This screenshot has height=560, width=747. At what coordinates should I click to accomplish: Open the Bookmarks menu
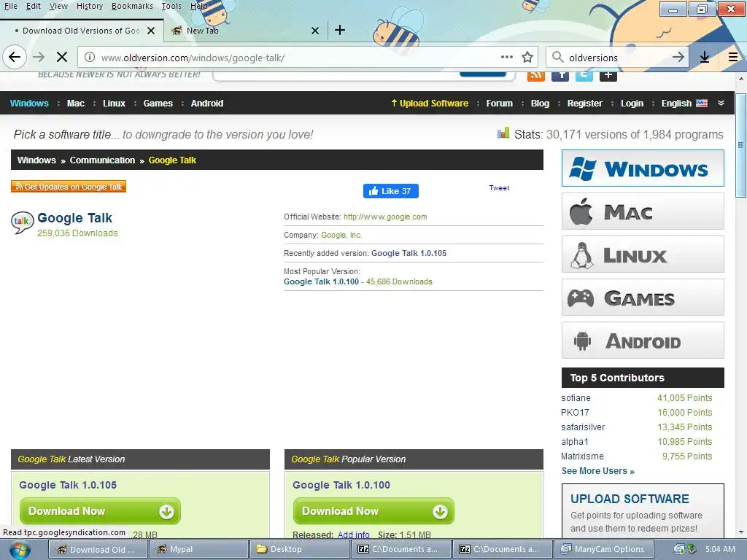(133, 6)
